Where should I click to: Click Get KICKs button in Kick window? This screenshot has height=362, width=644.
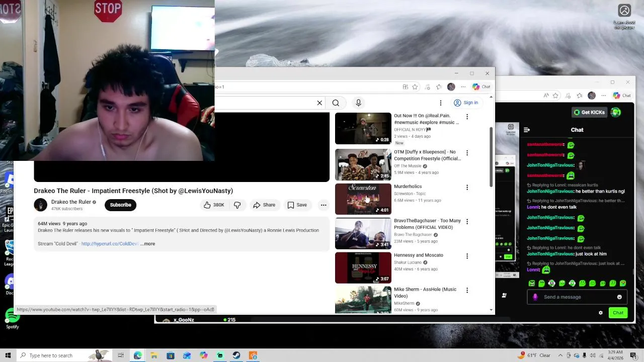click(x=589, y=112)
